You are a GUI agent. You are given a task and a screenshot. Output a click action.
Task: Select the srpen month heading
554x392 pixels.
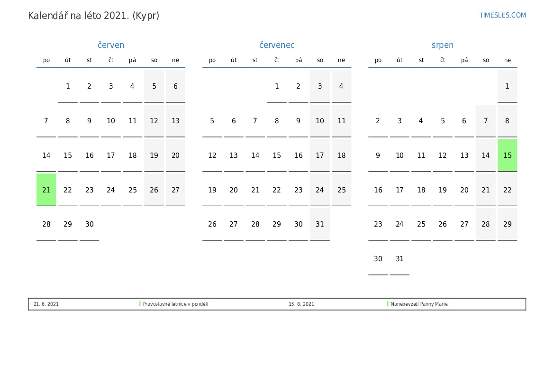442,45
